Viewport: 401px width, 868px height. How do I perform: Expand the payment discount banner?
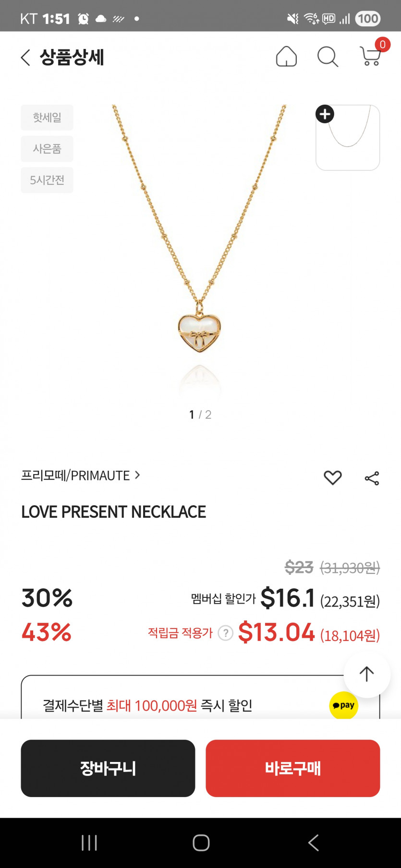click(x=182, y=705)
